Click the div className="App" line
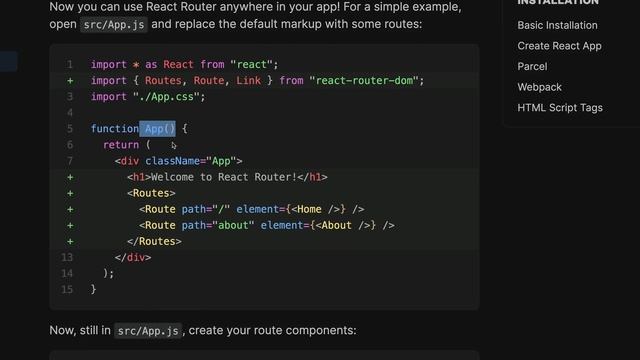Image resolution: width=640 pixels, height=360 pixels. 179,161
